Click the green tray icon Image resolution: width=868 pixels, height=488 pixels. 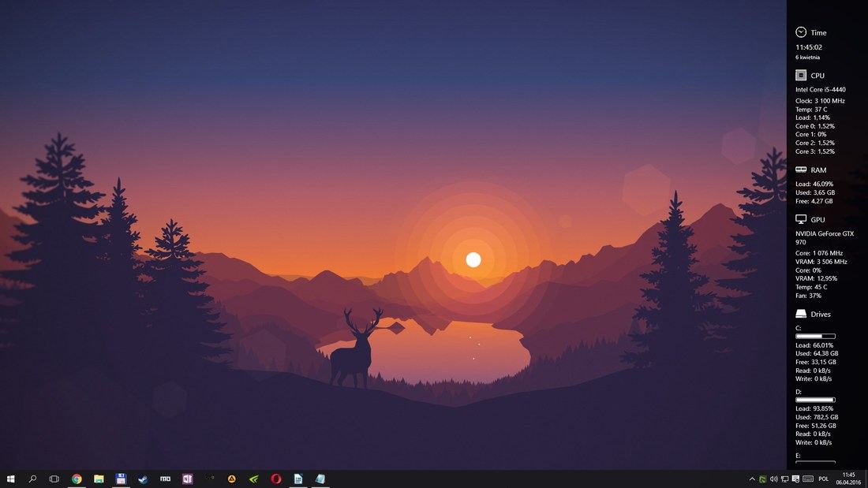pyautogui.click(x=763, y=479)
